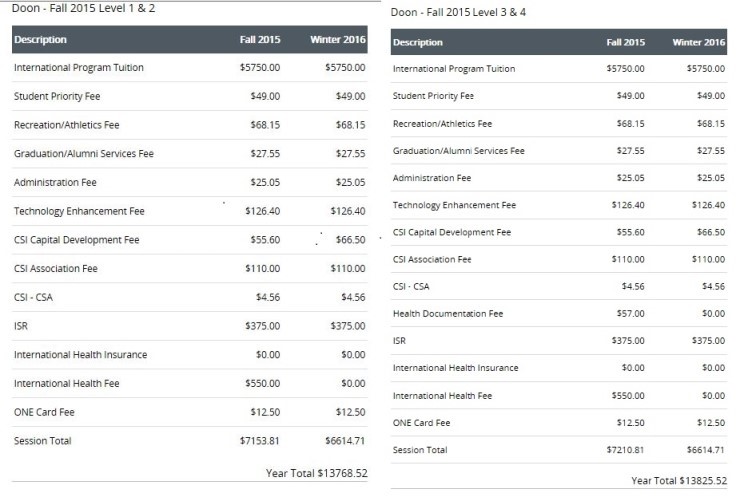The image size is (740, 501).
Task: Click CSI Capital Development Fee $66.50 in left table
Action: click(x=350, y=240)
